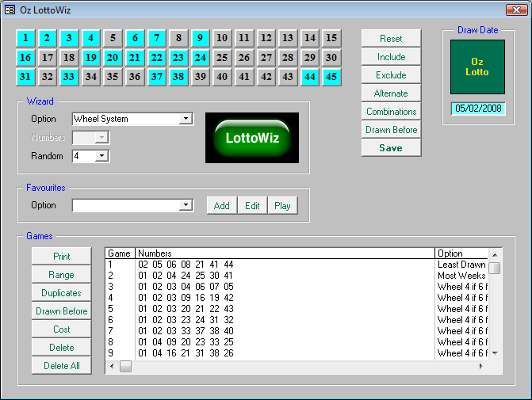This screenshot has width=532, height=400.
Task: Print the games list
Action: (x=61, y=257)
